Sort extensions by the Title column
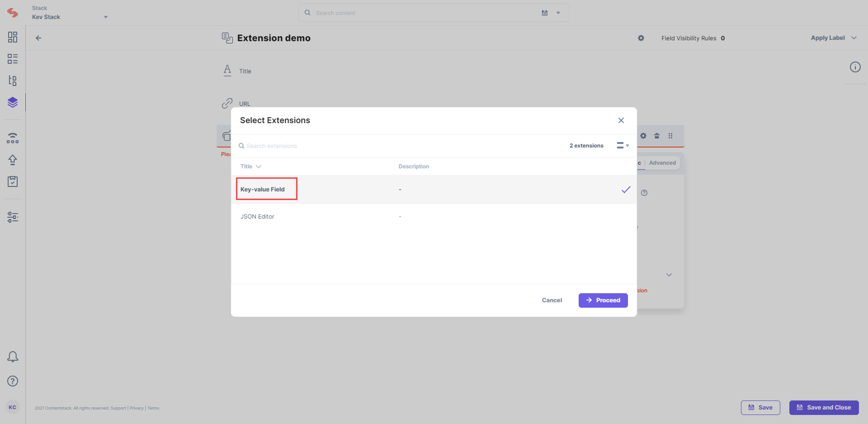The height and width of the screenshot is (424, 868). (x=251, y=166)
